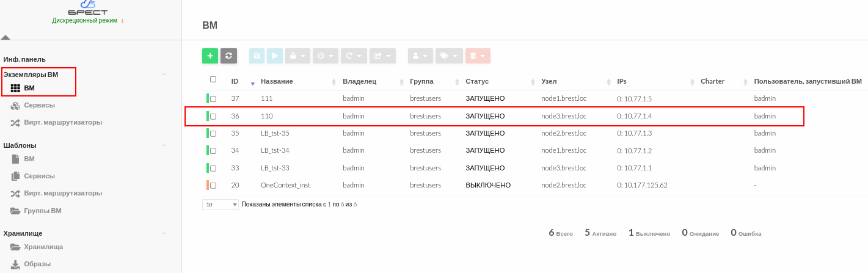Open VM named OneContext_inst
Image resolution: width=868 pixels, height=273 pixels.
tap(285, 184)
